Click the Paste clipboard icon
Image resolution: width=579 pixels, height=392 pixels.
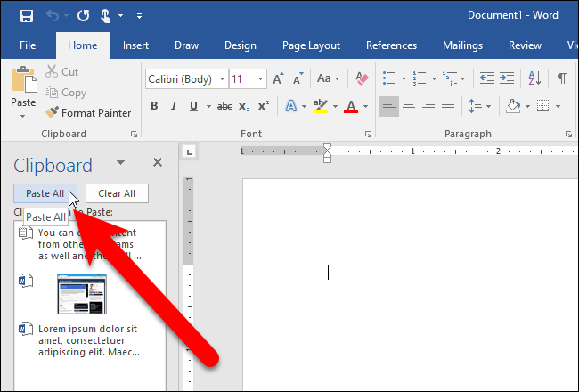point(24,80)
